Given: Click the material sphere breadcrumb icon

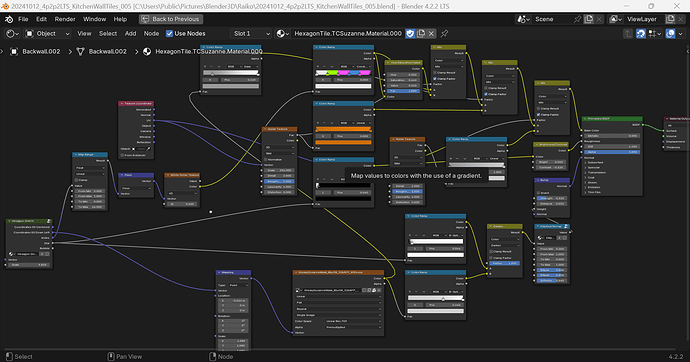Looking at the screenshot, I should tap(147, 51).
